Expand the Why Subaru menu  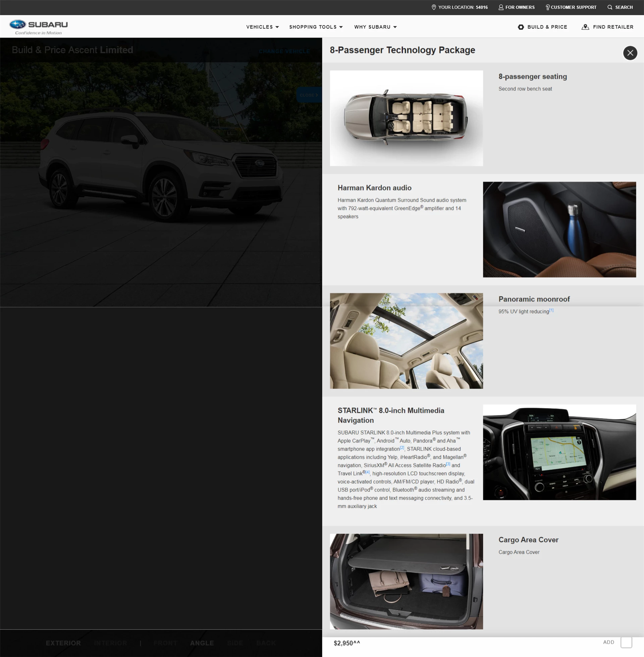click(x=375, y=27)
